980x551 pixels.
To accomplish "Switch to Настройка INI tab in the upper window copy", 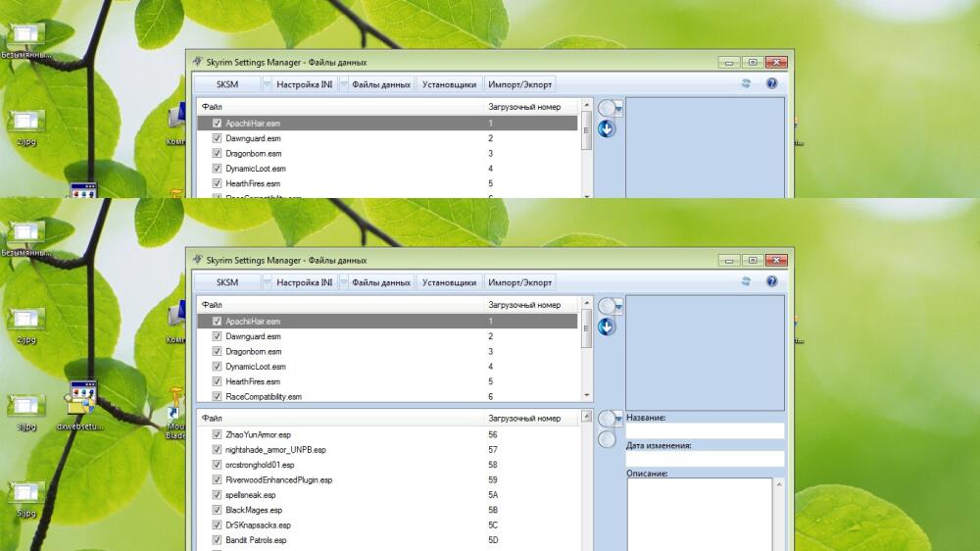I will click(305, 83).
